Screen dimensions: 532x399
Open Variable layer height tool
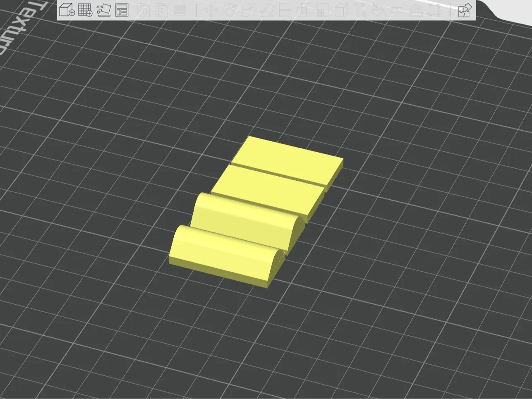(x=180, y=10)
